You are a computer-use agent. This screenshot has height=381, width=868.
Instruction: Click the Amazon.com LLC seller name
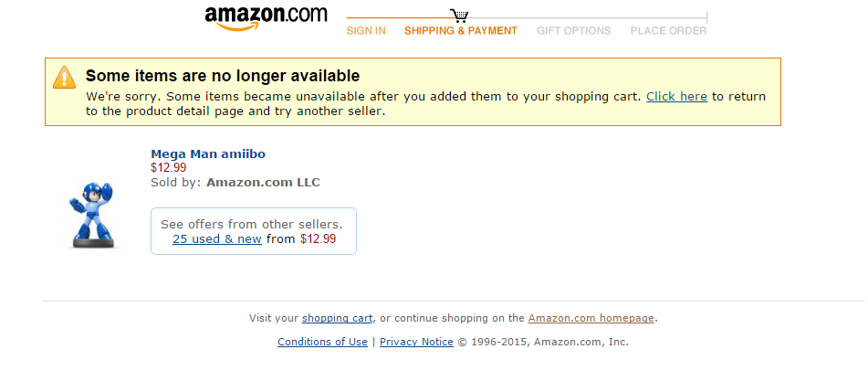[x=263, y=182]
